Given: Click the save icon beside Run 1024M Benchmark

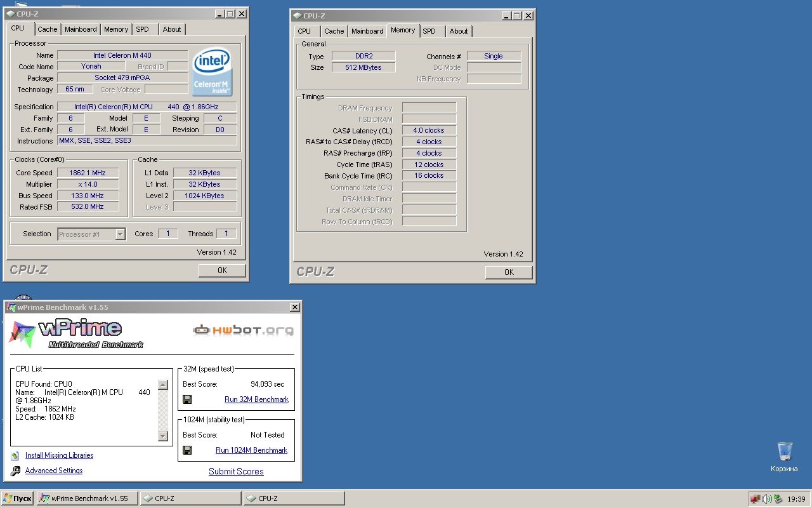Looking at the screenshot, I should click(187, 450).
